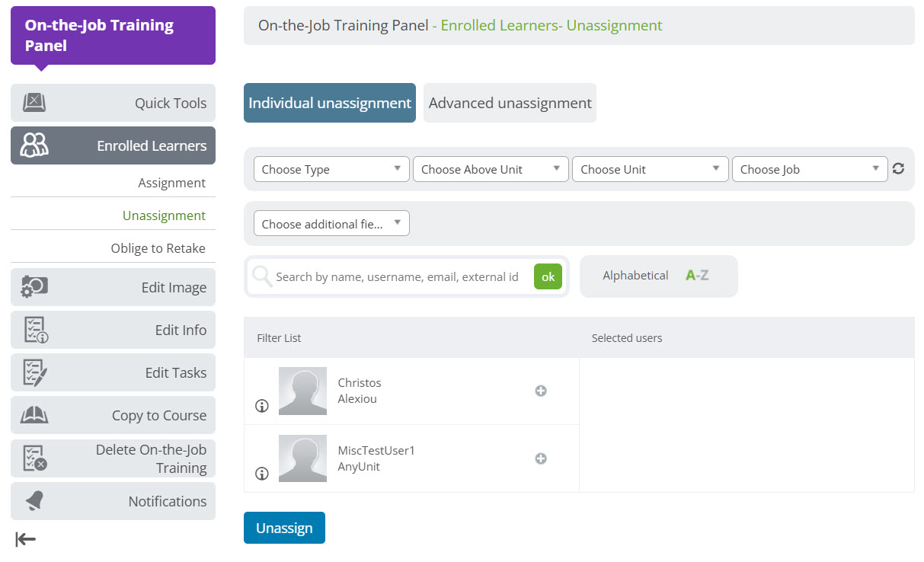Image resolution: width=924 pixels, height=562 pixels.
Task: Reset filters with the refresh icon
Action: (898, 169)
